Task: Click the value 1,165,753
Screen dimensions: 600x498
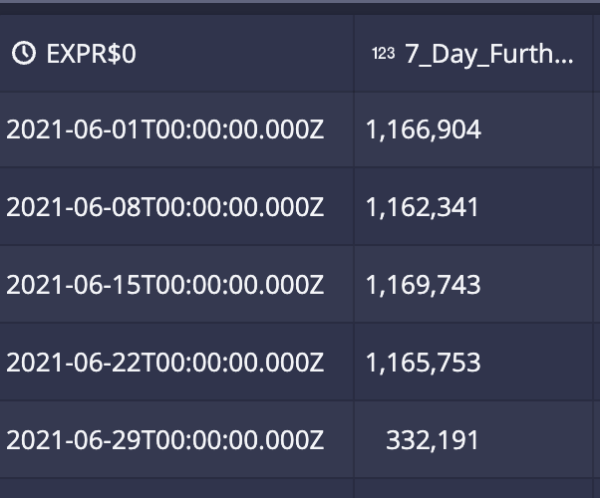Action: tap(423, 363)
